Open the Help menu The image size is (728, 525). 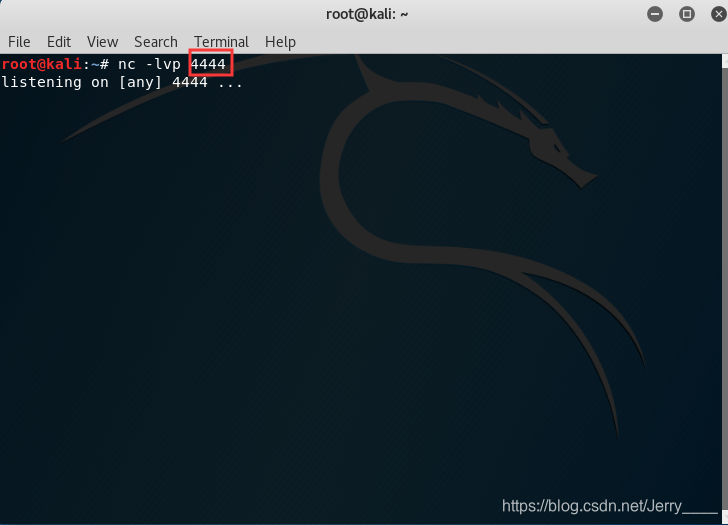coord(280,42)
